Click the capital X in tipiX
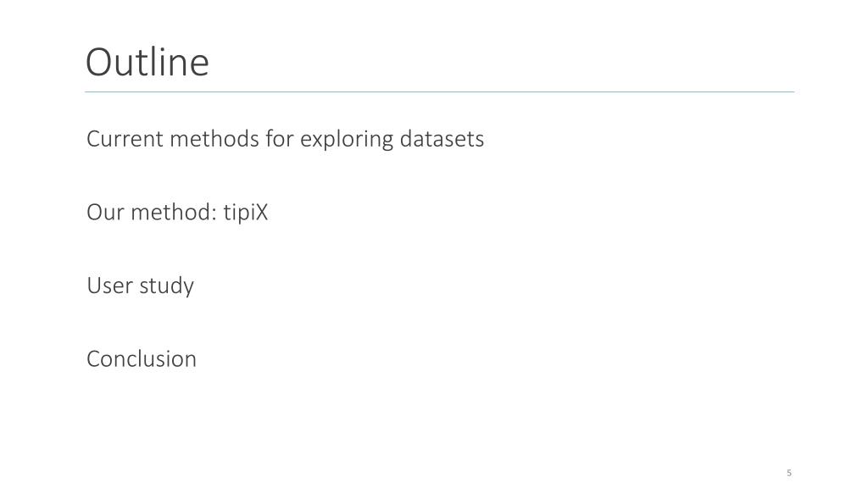The image size is (868, 488). (261, 213)
